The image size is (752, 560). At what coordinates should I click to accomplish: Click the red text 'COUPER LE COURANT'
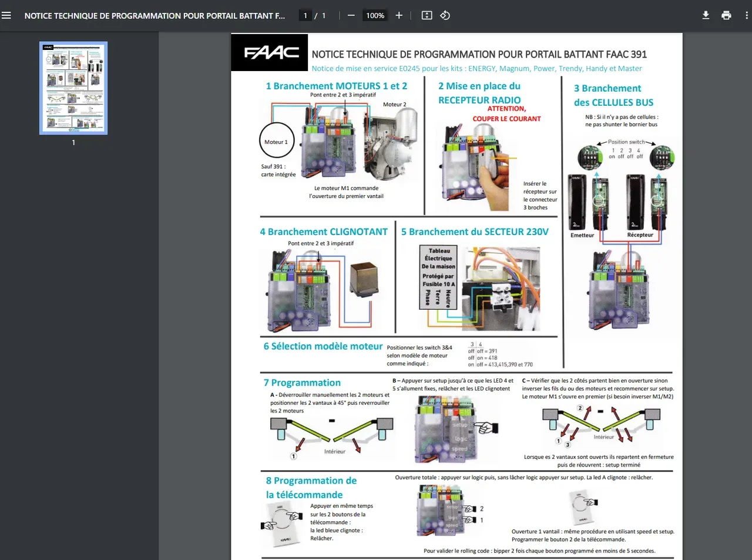coord(507,119)
